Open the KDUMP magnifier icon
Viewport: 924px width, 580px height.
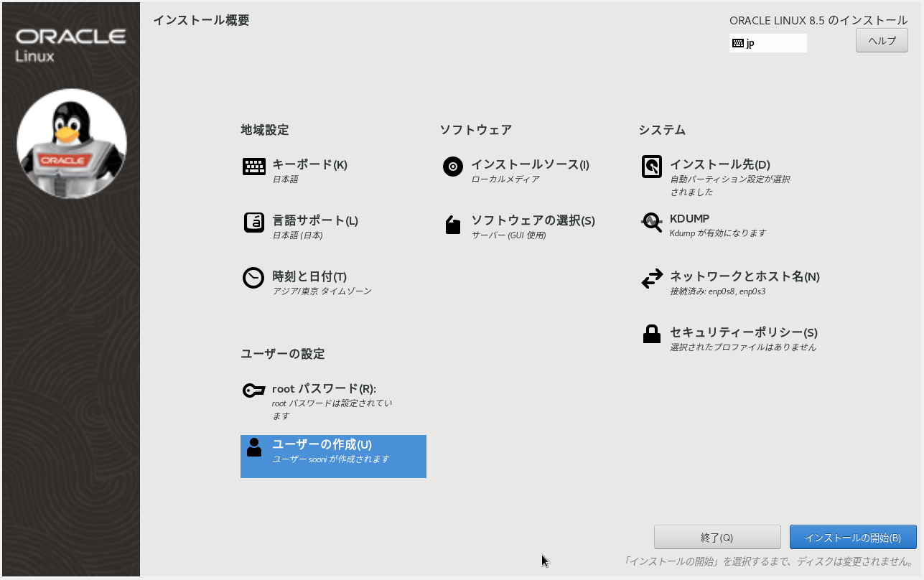pyautogui.click(x=651, y=222)
